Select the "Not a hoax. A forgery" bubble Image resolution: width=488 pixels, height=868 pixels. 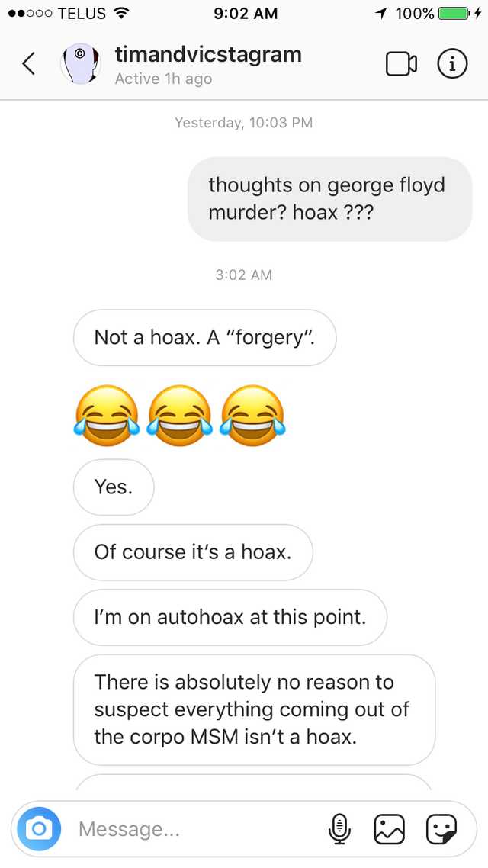204,338
